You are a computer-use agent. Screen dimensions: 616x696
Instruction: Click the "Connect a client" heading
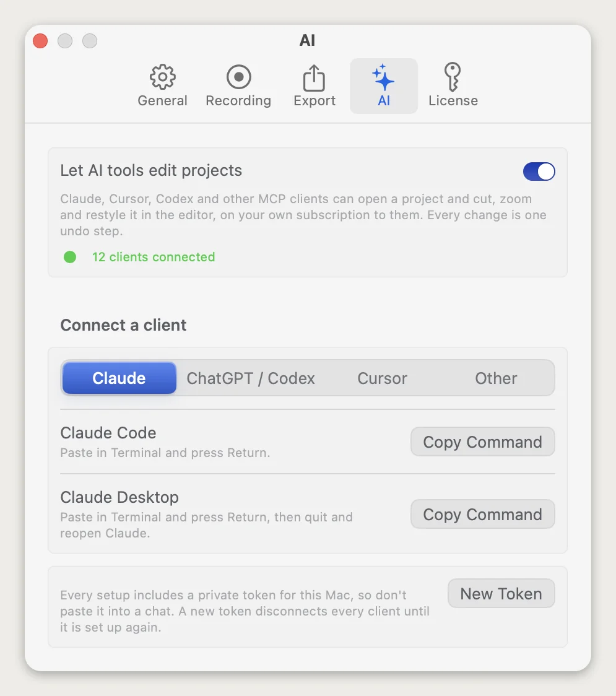[123, 325]
